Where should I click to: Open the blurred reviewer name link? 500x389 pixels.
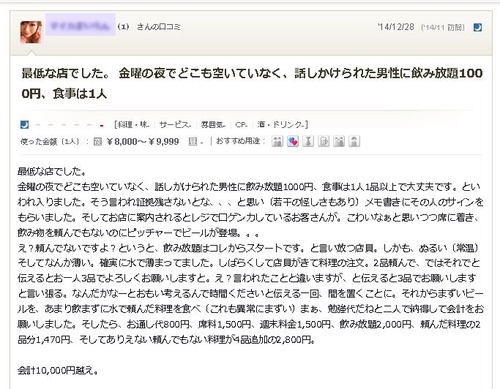[x=80, y=25]
